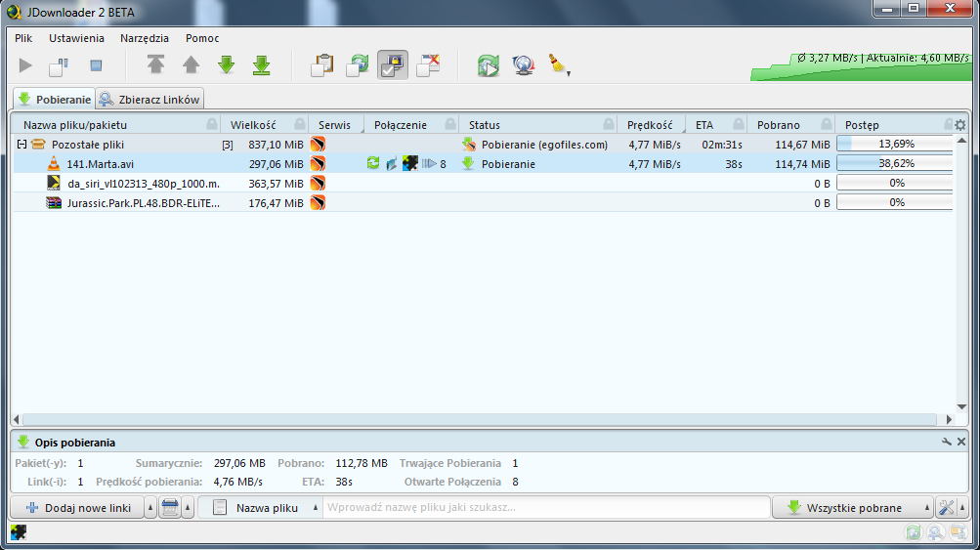Sort by the Serwis column header
Screen dimensions: 980x550
tap(334, 125)
